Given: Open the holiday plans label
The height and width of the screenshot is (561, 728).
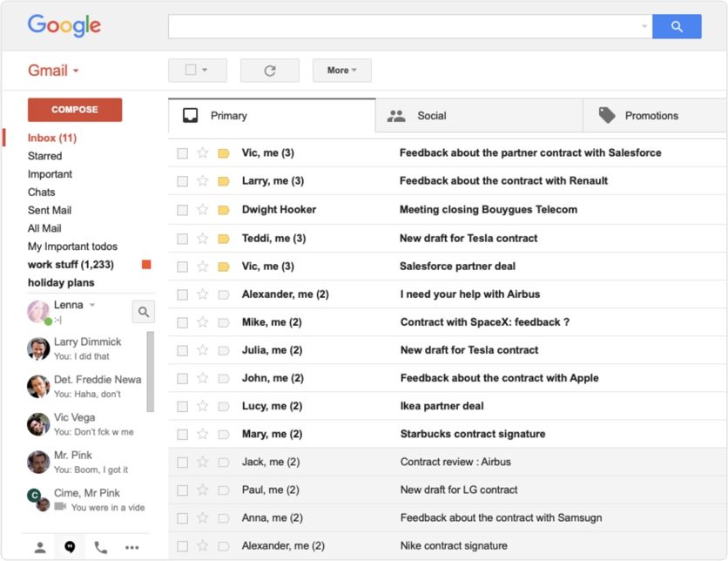Looking at the screenshot, I should point(61,283).
